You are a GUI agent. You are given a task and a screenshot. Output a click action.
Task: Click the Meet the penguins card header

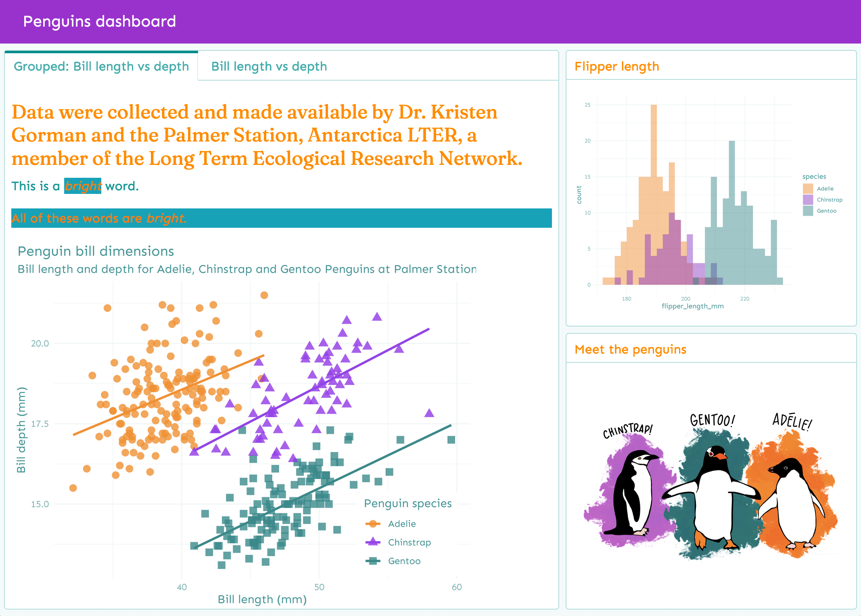click(630, 349)
